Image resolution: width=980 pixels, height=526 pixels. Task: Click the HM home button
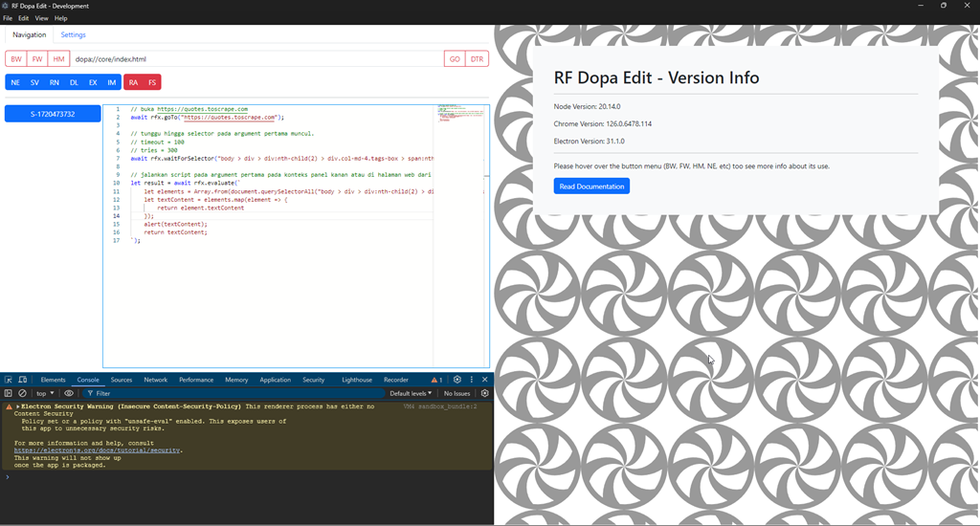[x=58, y=59]
